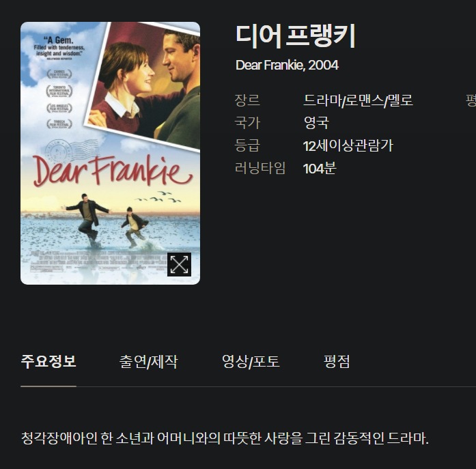
Task: Switch to the 출연/제작 tab
Action: click(148, 361)
